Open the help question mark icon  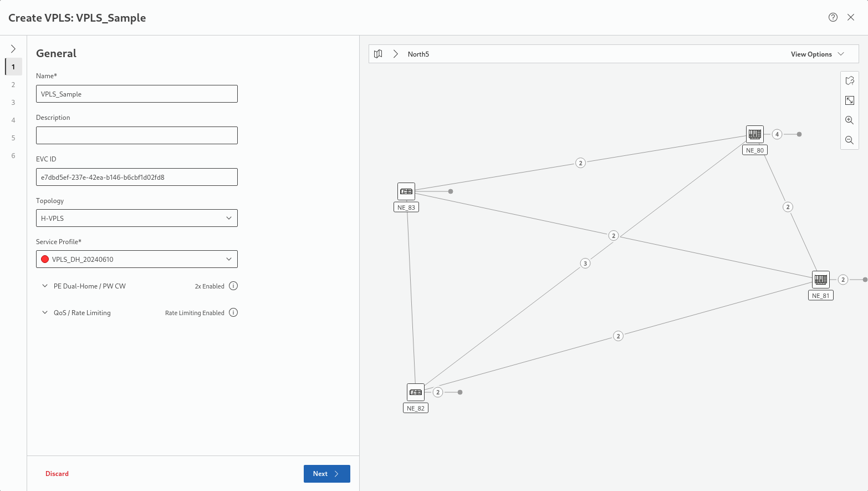[833, 17]
